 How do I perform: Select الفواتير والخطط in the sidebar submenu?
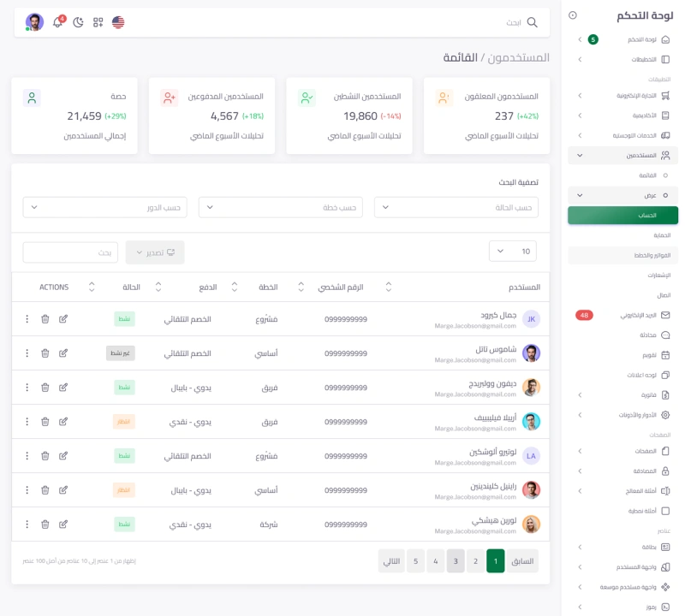(622, 255)
